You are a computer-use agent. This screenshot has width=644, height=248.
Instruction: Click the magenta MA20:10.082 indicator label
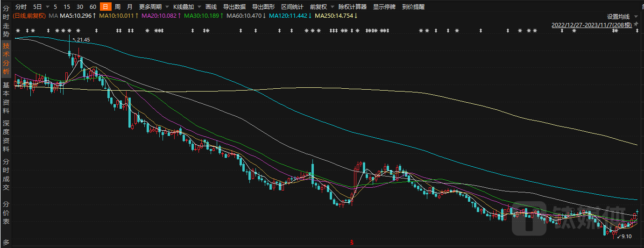coord(158,16)
